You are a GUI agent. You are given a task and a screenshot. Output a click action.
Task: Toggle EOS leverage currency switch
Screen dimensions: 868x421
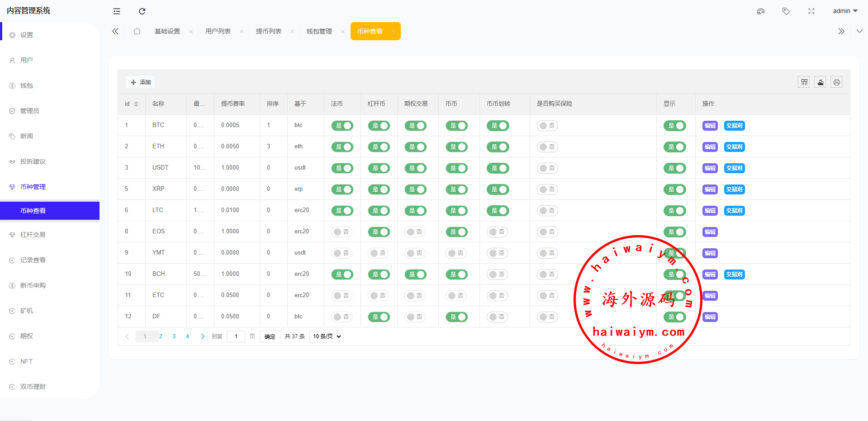click(379, 232)
